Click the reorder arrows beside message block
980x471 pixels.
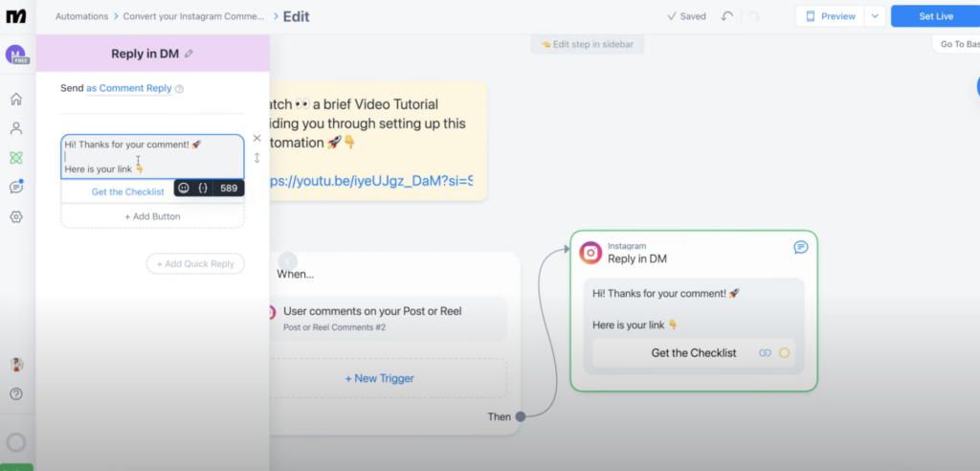(256, 158)
